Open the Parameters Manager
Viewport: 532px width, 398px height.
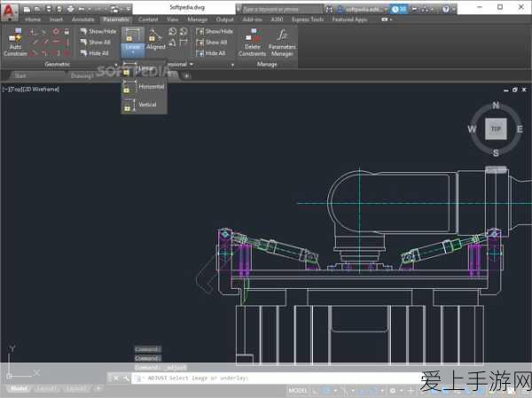pyautogui.click(x=282, y=43)
